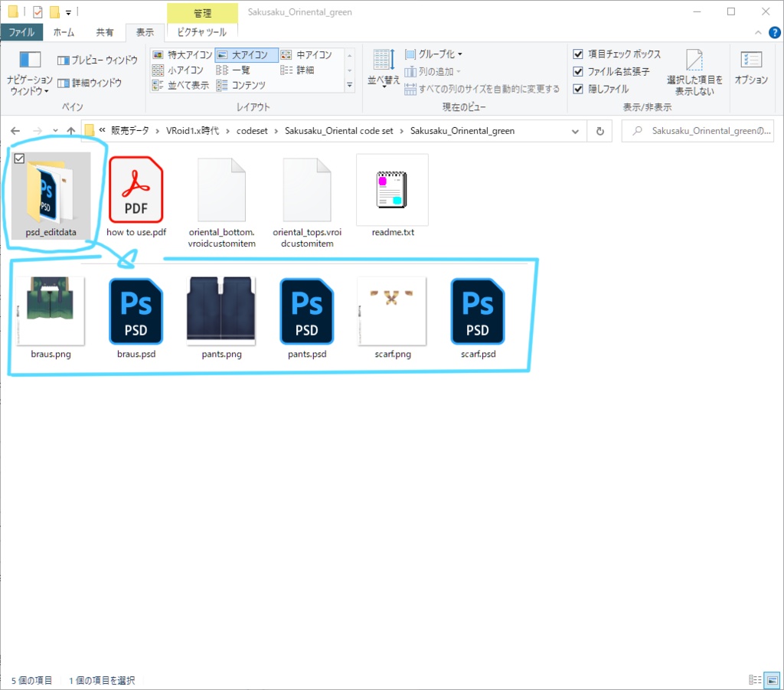Expand the address bar history dropdown
This screenshot has width=784, height=690.
[x=575, y=132]
